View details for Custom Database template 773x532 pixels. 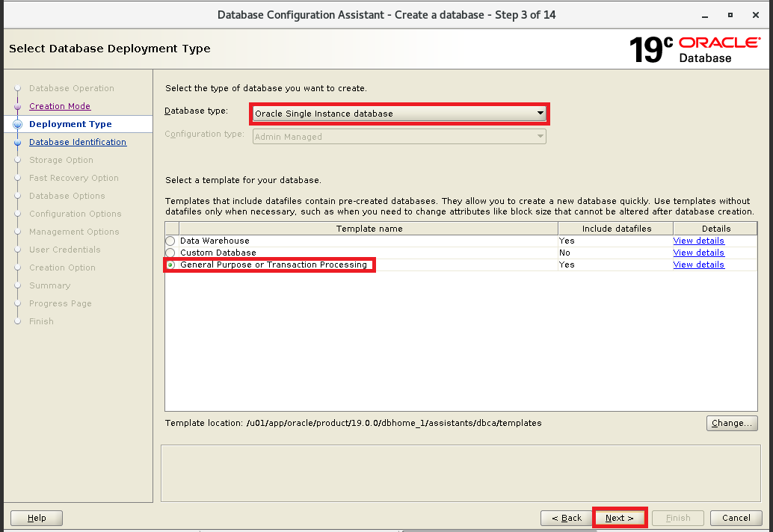click(698, 253)
